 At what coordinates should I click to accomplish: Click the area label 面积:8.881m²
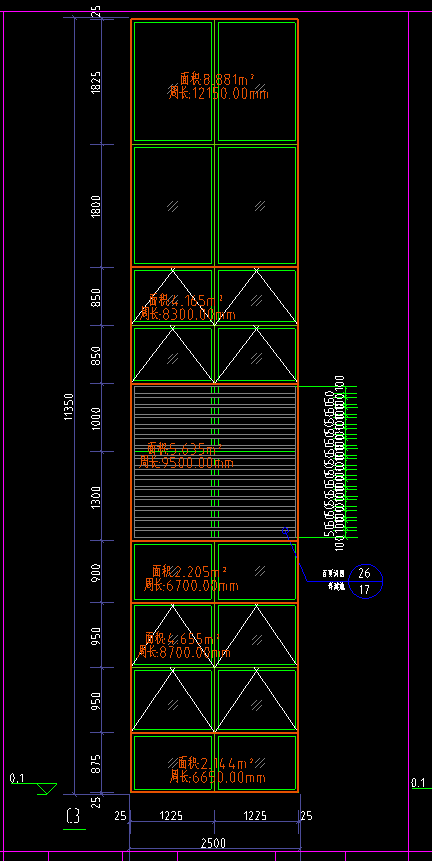point(217,79)
